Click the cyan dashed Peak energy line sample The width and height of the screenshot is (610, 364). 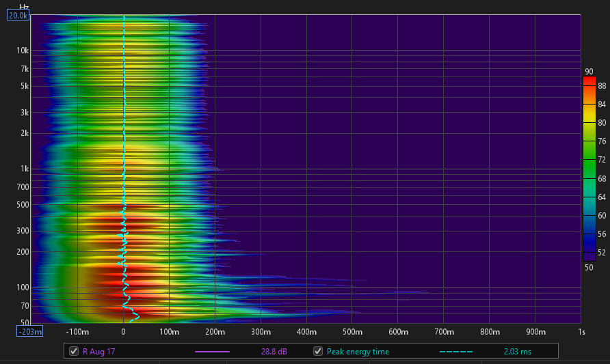456,352
